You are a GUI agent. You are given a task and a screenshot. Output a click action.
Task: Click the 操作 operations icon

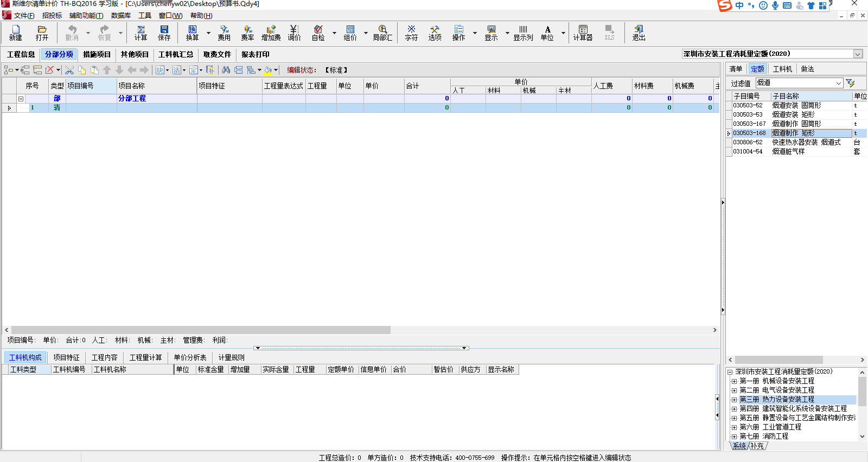tap(459, 33)
